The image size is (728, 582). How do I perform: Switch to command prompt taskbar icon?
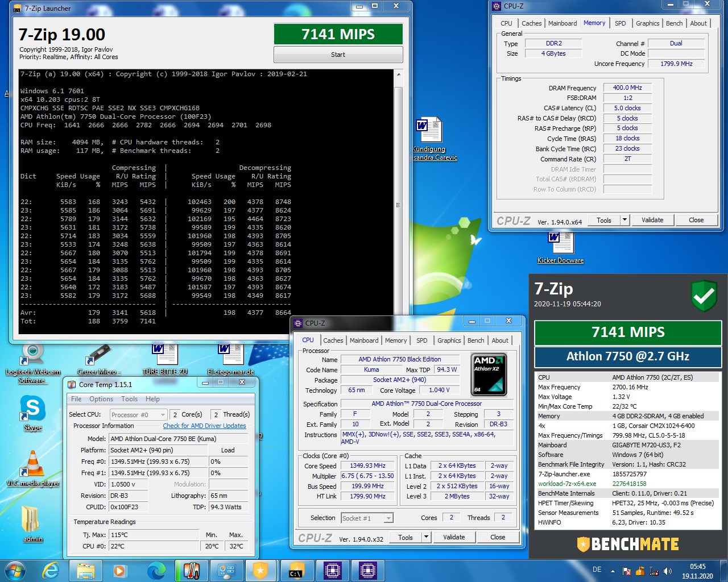[297, 570]
